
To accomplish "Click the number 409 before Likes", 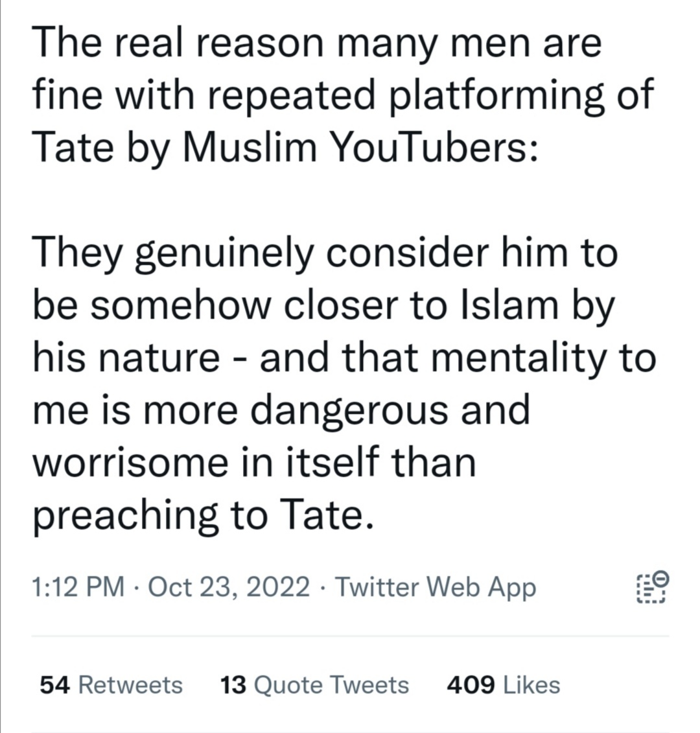I will [471, 685].
